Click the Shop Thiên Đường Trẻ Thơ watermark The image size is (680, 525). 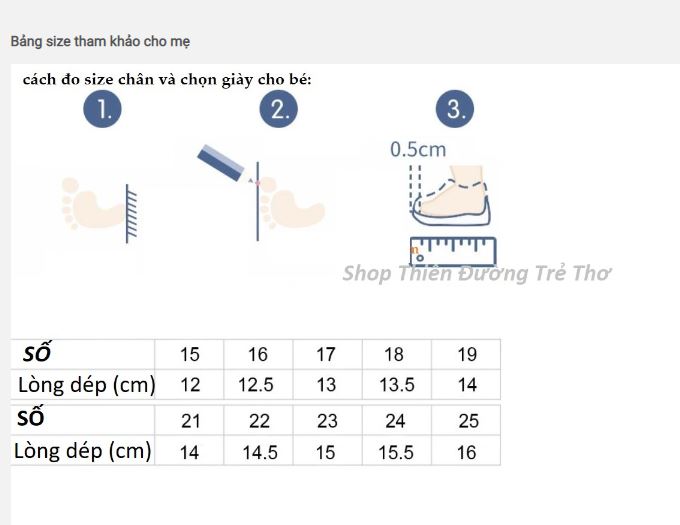(x=476, y=273)
